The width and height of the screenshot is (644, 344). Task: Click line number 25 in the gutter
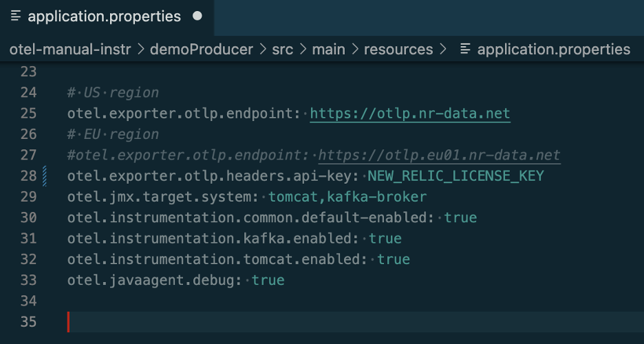pyautogui.click(x=28, y=114)
